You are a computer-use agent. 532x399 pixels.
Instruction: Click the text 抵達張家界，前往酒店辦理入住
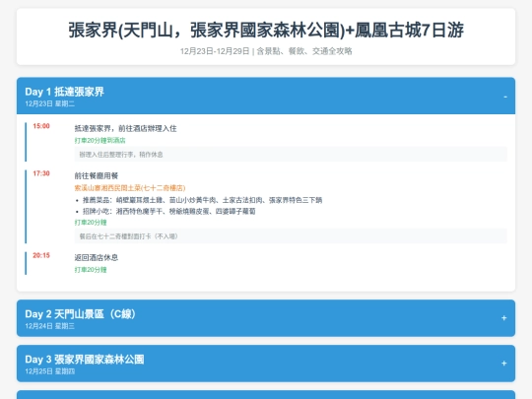125,128
